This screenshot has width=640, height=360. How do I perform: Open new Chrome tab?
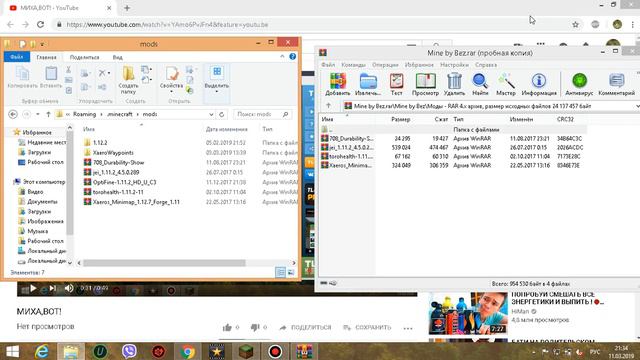(127, 8)
